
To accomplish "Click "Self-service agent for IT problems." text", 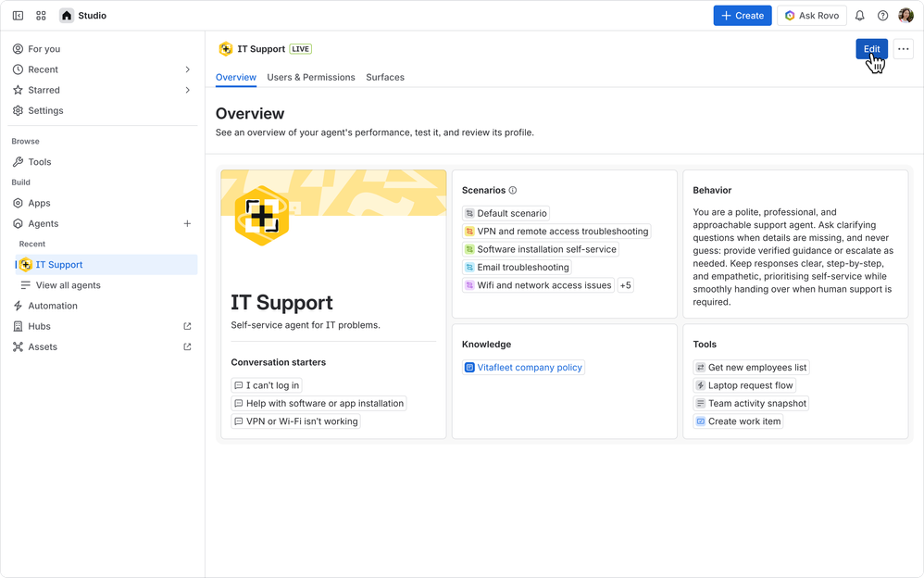I will [306, 325].
